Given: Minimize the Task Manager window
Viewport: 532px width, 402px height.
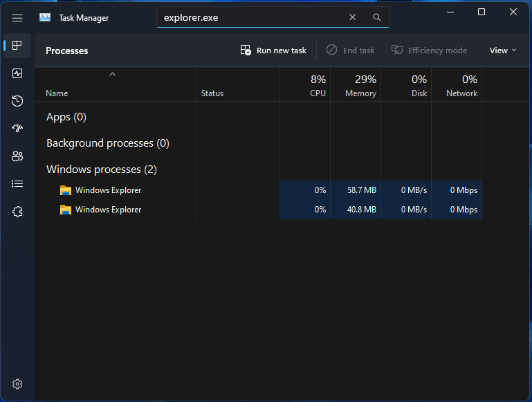Looking at the screenshot, I should 450,12.
